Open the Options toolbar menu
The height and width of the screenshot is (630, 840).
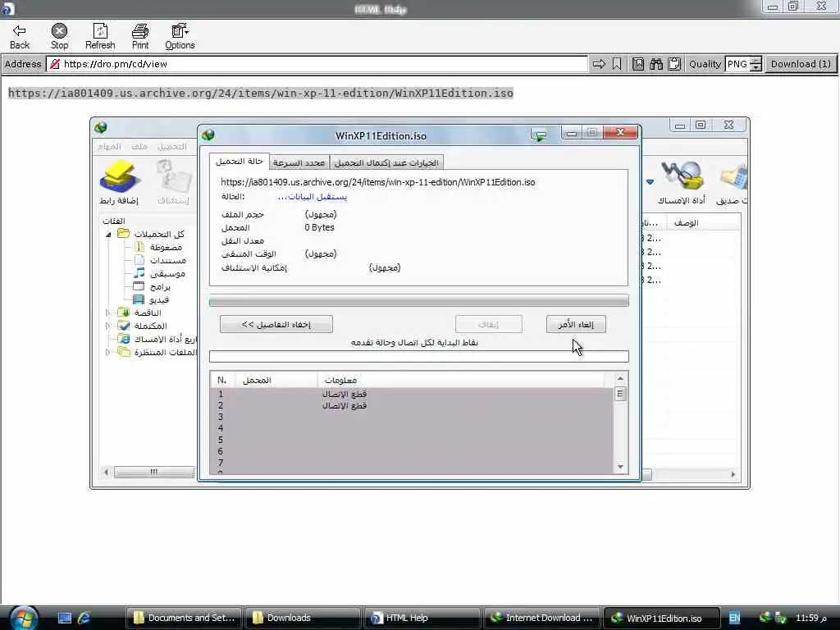click(180, 36)
